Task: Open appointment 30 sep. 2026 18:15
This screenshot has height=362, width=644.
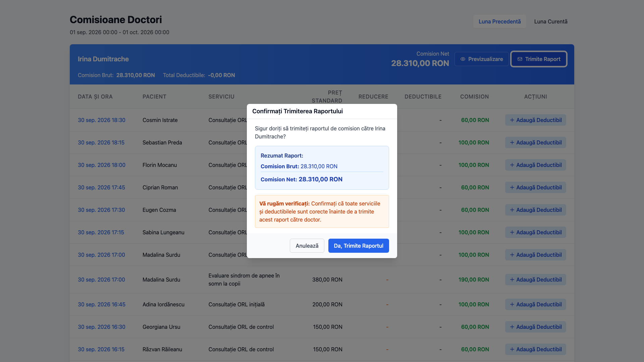Action: [x=101, y=142]
